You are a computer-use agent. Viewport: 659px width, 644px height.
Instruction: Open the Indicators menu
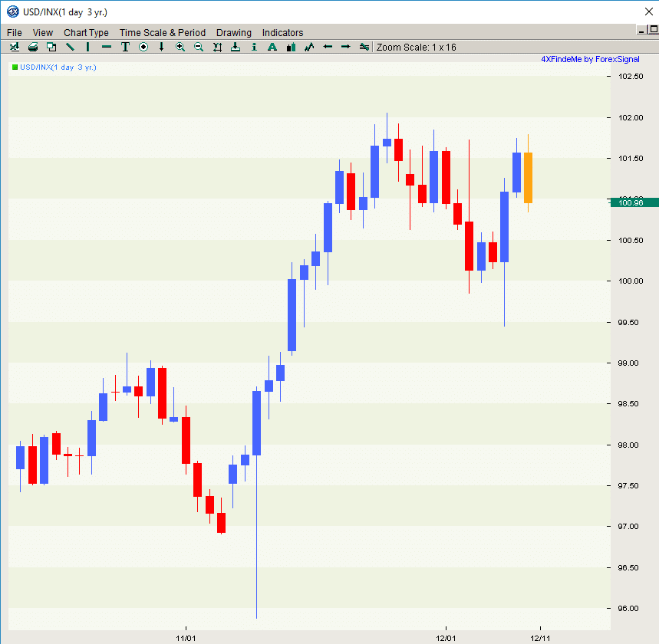coord(282,33)
